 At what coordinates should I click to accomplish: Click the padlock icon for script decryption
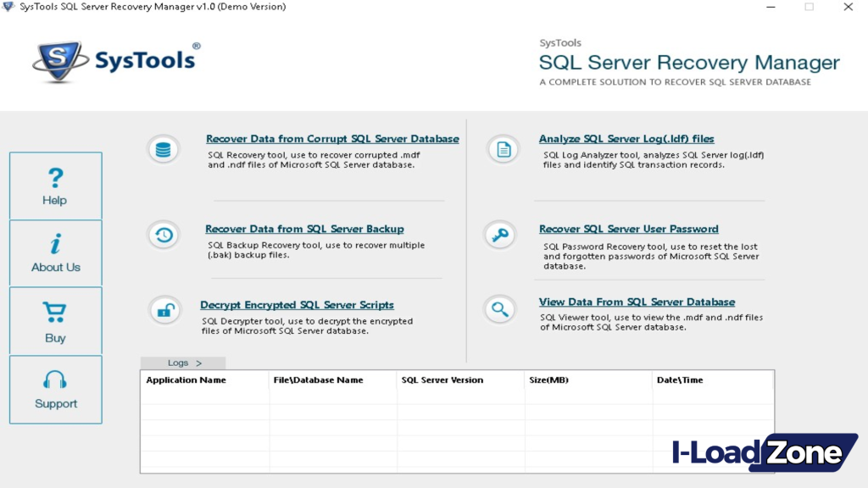[x=163, y=309]
